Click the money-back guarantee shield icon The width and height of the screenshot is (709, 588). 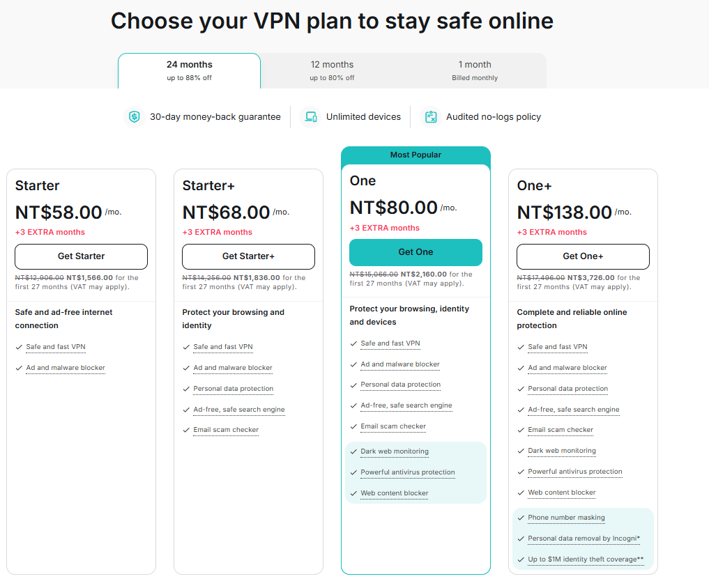click(134, 117)
